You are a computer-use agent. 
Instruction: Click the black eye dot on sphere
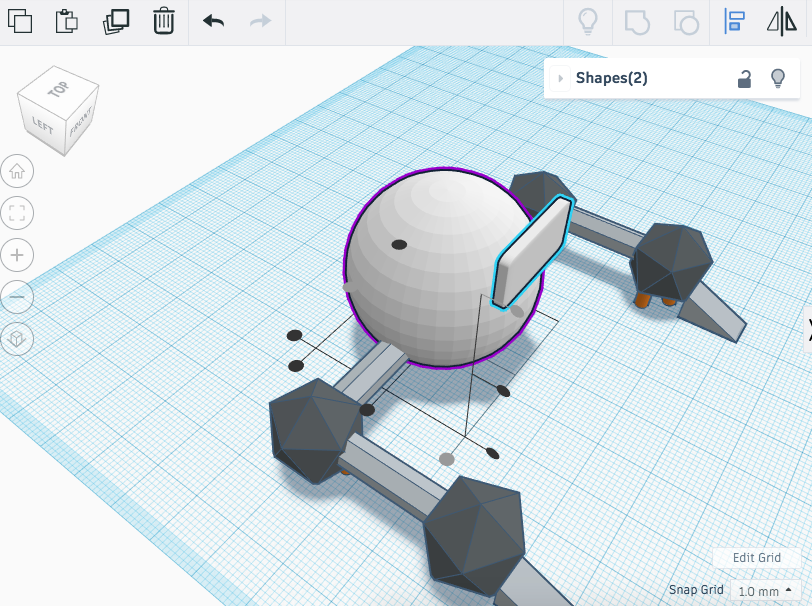coord(399,244)
